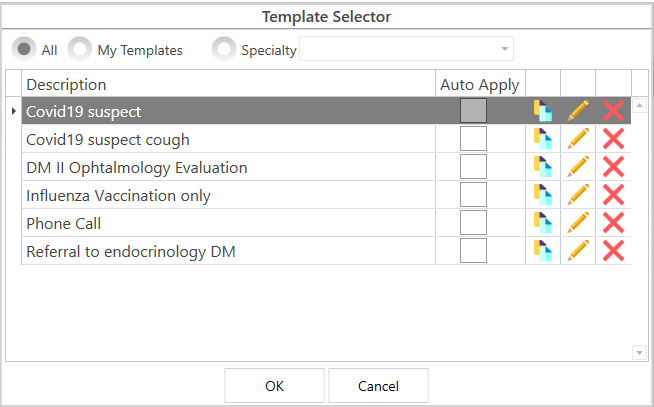Click the OK button
Viewport: 654px width, 407px height.
pos(274,386)
